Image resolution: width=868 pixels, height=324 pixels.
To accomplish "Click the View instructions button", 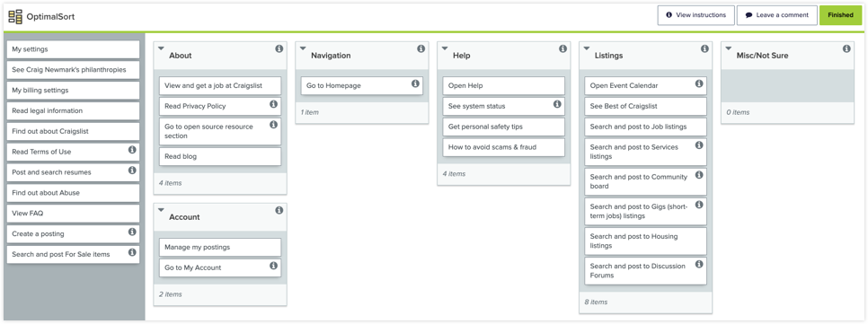I will coord(695,15).
